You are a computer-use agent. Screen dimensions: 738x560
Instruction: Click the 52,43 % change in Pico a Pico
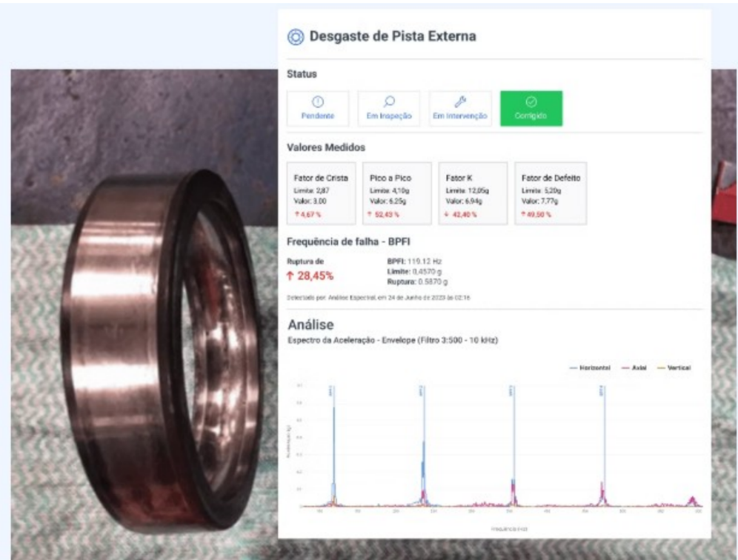(x=384, y=215)
